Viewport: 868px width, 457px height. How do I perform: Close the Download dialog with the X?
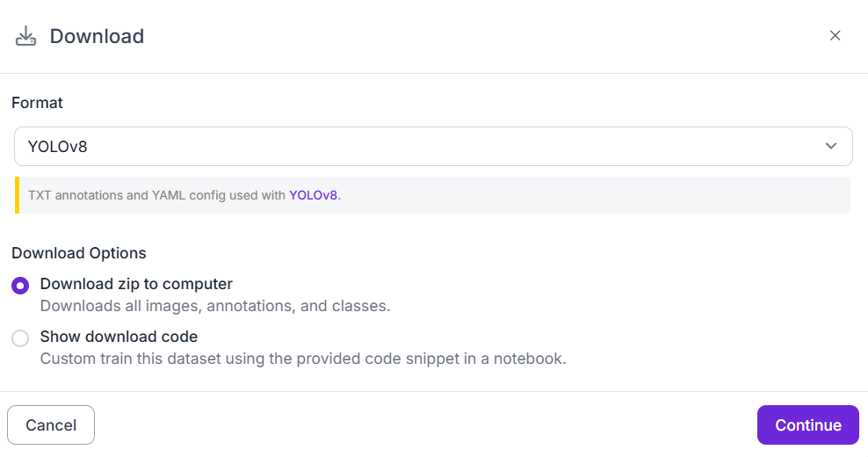[x=835, y=35]
